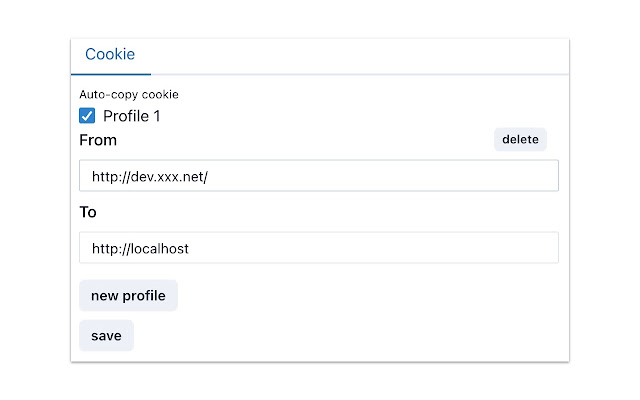Viewport: 640px width, 400px height.
Task: Delete Profile 1 with the delete button
Action: coord(520,140)
